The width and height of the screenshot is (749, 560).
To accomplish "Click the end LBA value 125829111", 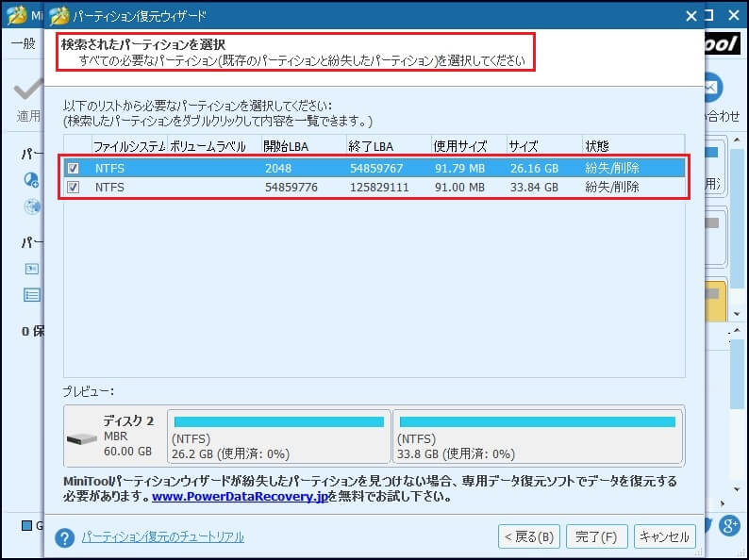I will click(x=379, y=188).
